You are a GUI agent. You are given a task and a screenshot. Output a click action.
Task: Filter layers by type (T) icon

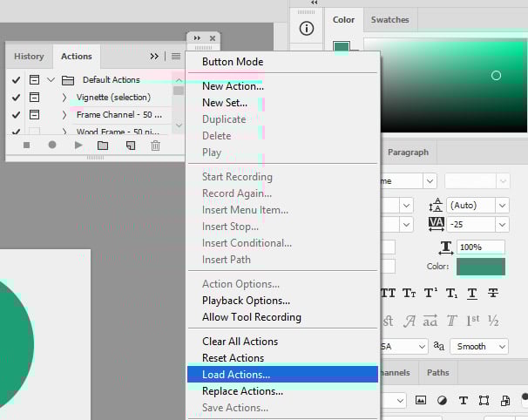[463, 401]
